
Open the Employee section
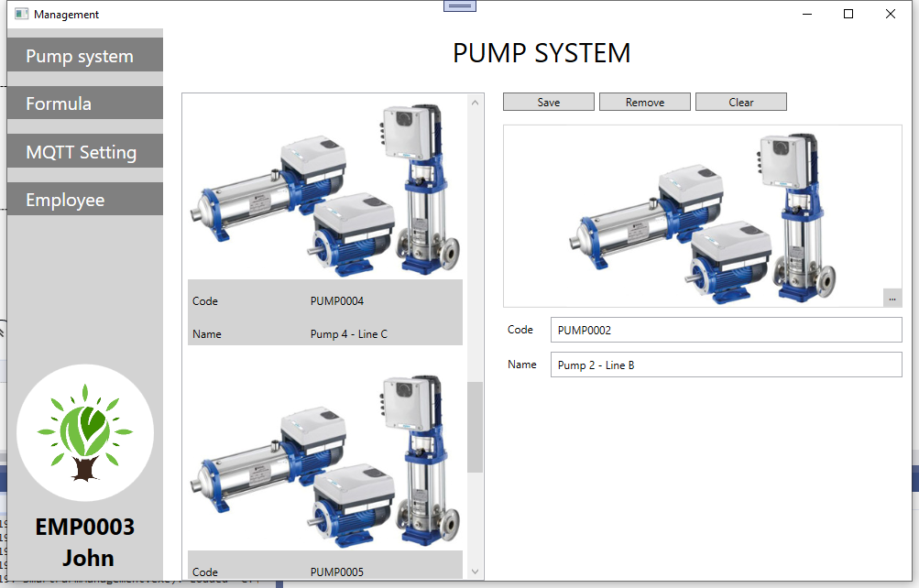coord(85,199)
